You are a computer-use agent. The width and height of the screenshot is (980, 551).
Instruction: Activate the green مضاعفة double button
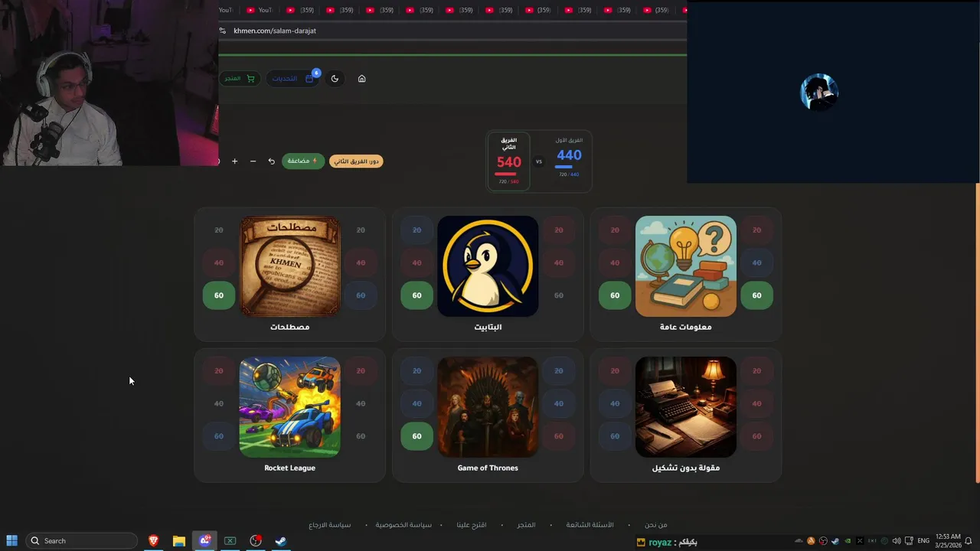coord(303,161)
